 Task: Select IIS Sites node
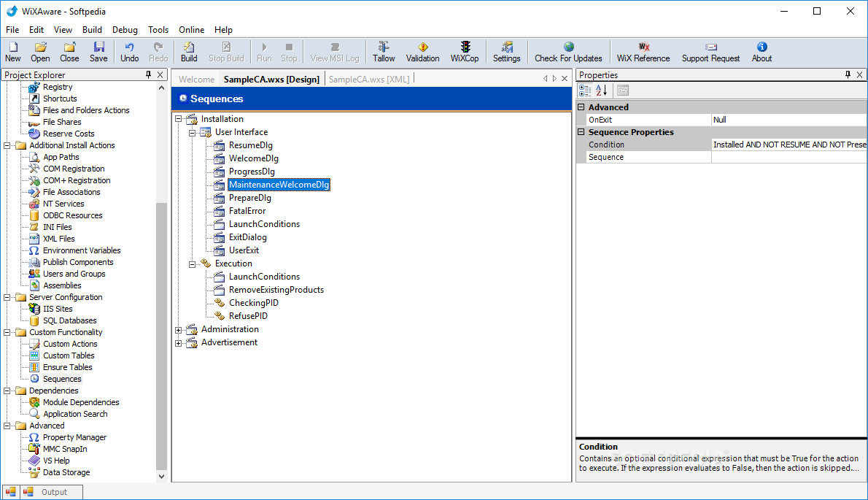pos(58,309)
